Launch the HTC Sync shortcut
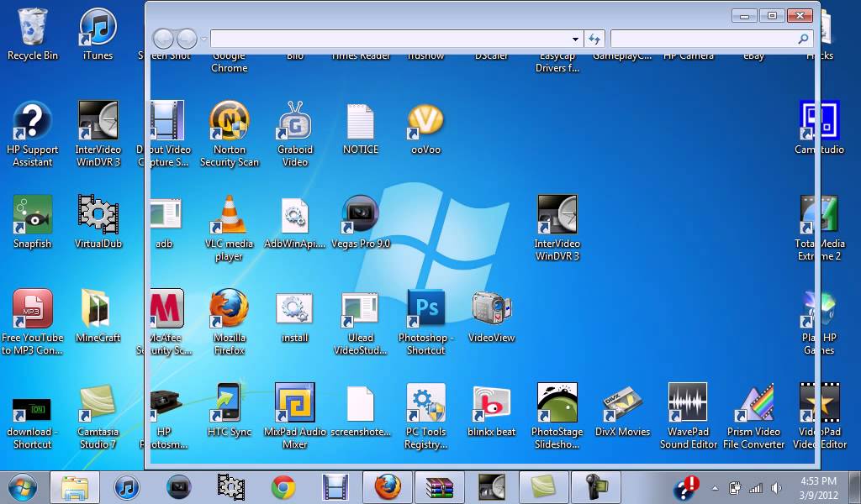This screenshot has width=861, height=504. point(229,410)
